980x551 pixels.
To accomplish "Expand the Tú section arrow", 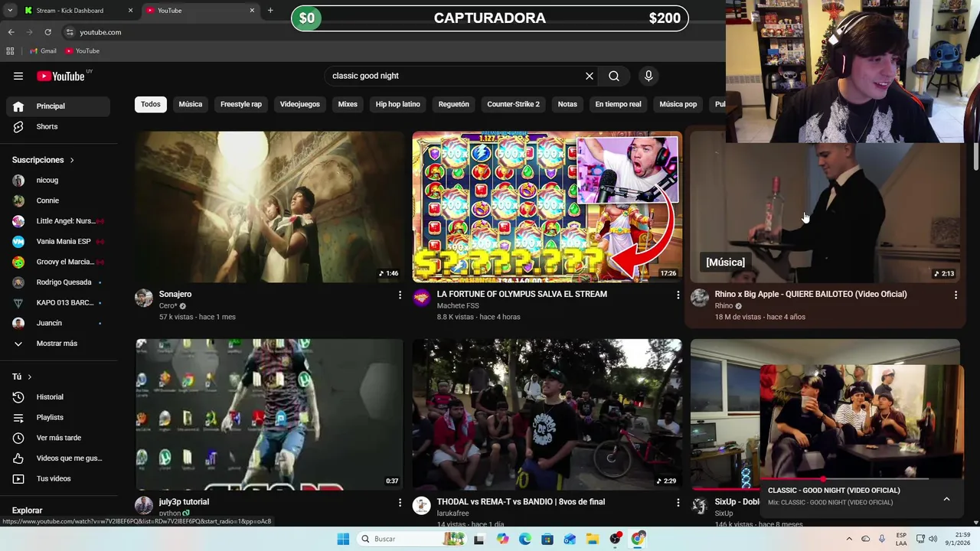I will pos(30,377).
